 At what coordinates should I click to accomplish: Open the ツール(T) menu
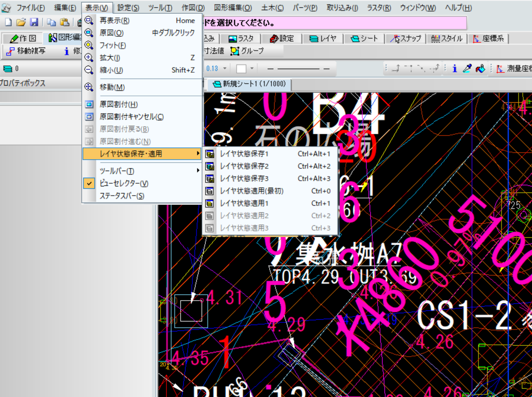coord(160,8)
